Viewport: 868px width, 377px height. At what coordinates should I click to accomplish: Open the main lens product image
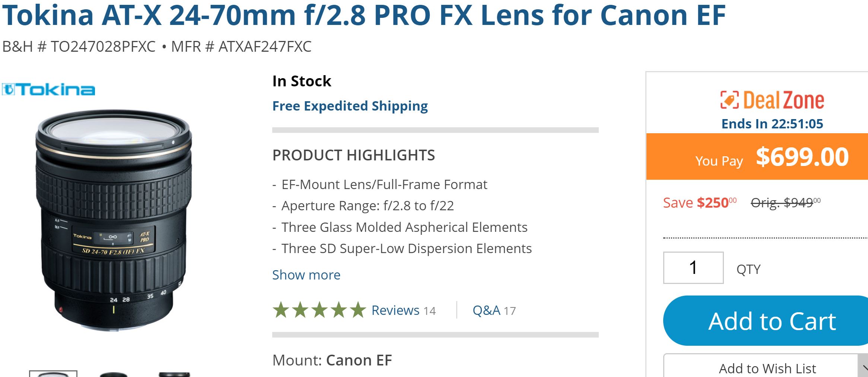tap(114, 220)
